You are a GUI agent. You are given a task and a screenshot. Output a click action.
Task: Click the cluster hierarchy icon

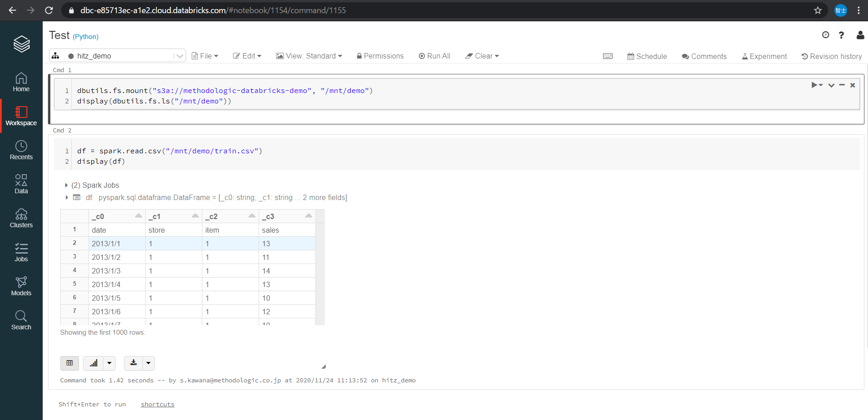coord(56,56)
